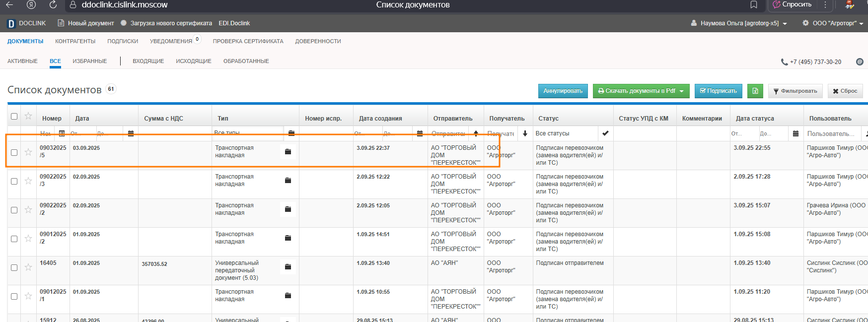
Task: Open Загрузка нового сертификата link
Action: [x=166, y=23]
